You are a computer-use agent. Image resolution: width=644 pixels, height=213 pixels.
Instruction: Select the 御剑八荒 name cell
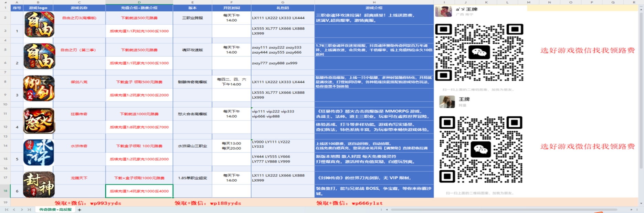click(79, 82)
